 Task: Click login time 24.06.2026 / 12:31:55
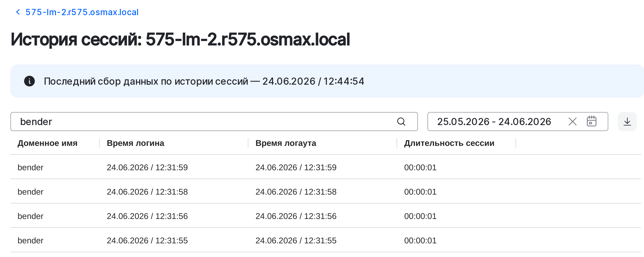[x=147, y=240]
